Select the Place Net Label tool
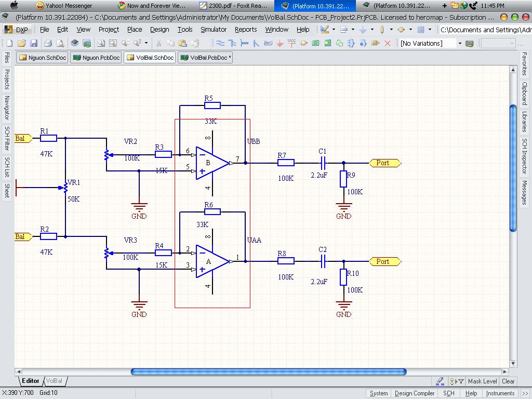Image resolution: width=532 pixels, height=399 pixels. coord(268,43)
